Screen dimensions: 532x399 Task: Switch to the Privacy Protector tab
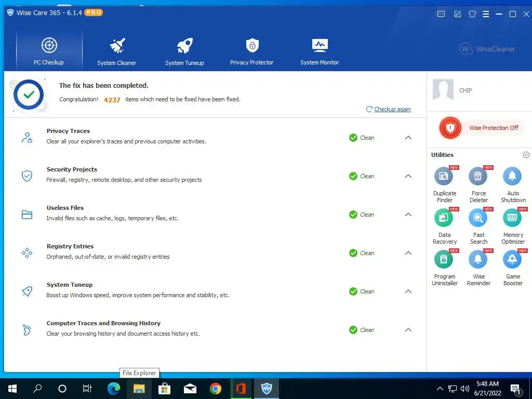point(252,51)
